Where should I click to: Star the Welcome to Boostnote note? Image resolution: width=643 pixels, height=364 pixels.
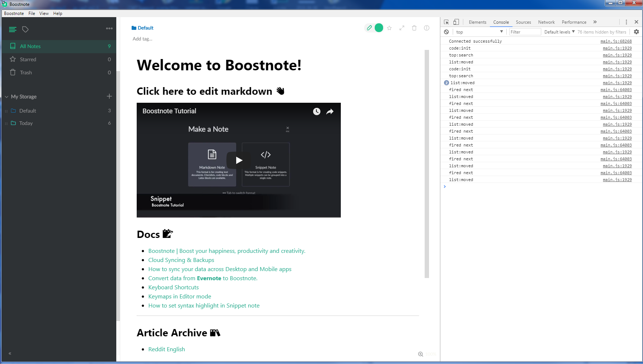[x=389, y=28]
